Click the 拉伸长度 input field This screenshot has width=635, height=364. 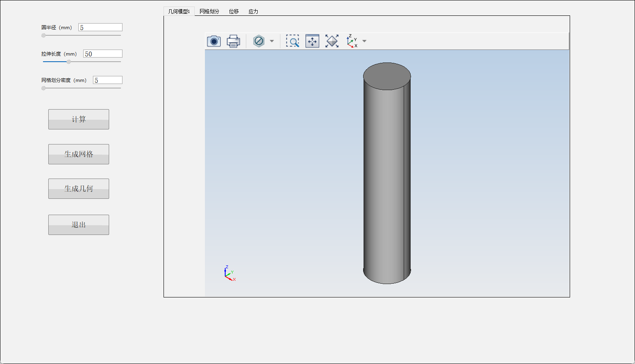point(103,54)
